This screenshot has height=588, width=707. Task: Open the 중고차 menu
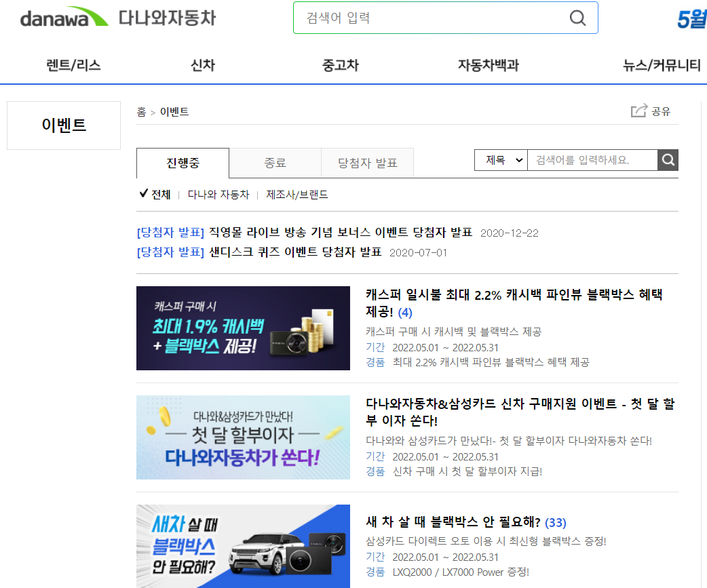341,65
